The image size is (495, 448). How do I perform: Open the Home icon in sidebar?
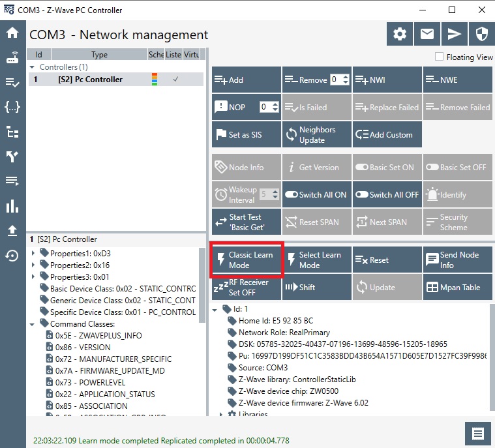point(12,33)
